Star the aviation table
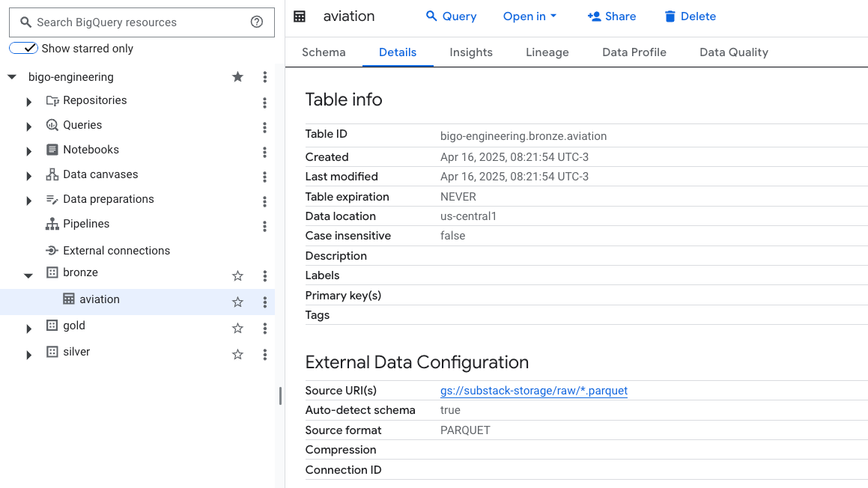 pyautogui.click(x=237, y=302)
